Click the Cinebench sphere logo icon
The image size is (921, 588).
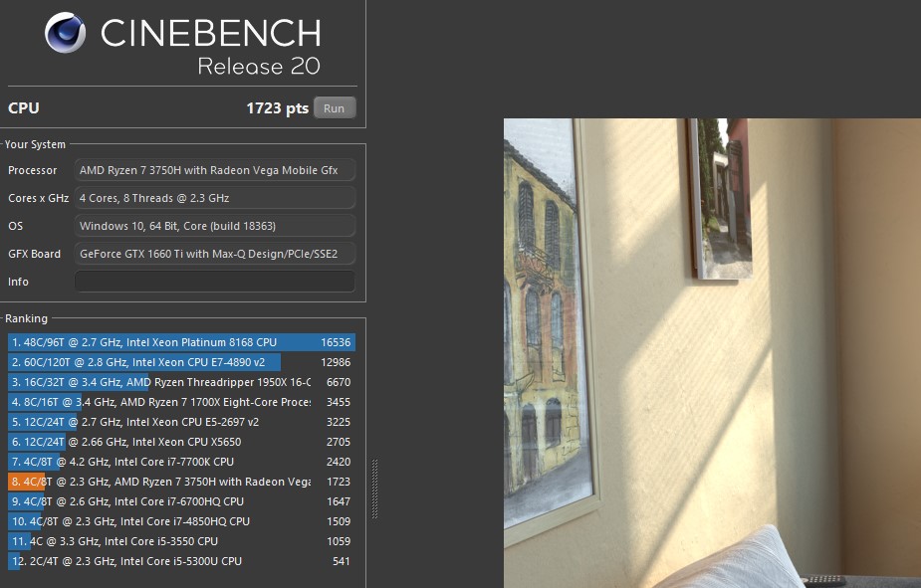tap(65, 33)
